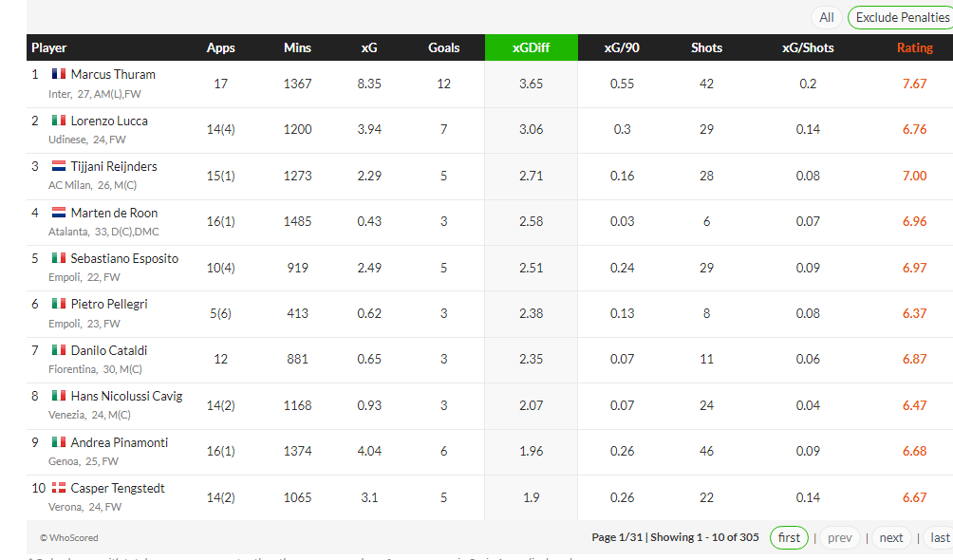953x560 pixels.
Task: Sort by Shots column header
Action: point(706,47)
